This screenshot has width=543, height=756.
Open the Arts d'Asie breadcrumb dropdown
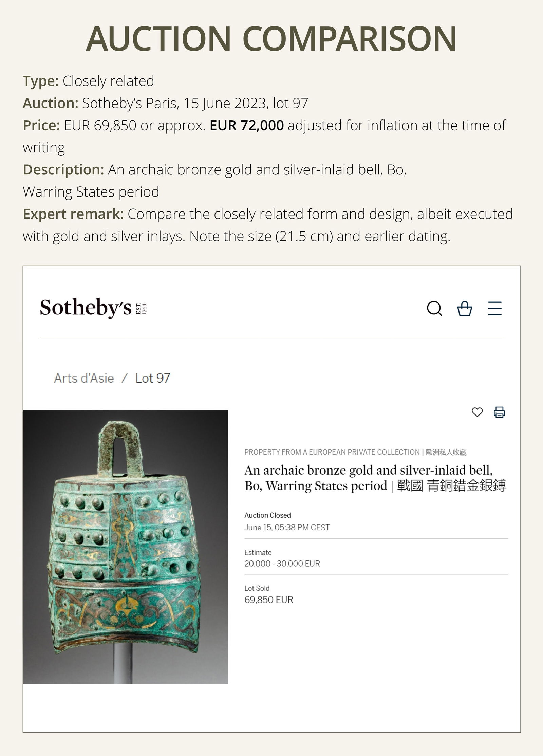(83, 378)
